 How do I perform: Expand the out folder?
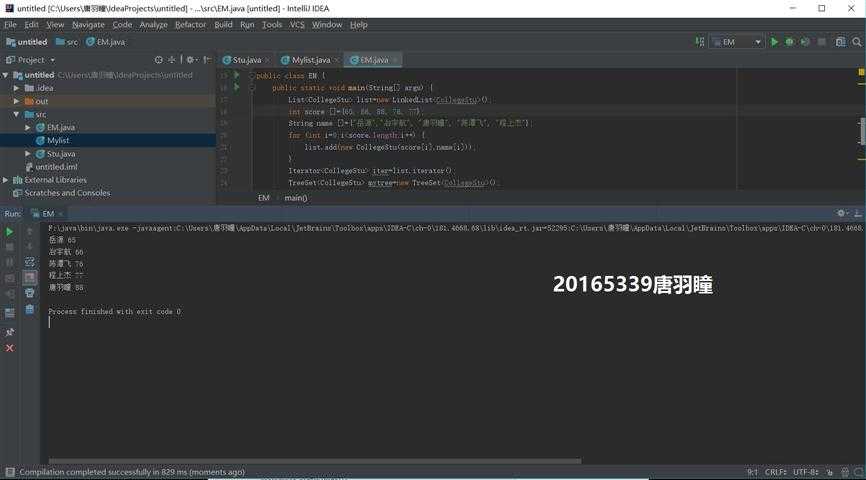click(x=17, y=101)
